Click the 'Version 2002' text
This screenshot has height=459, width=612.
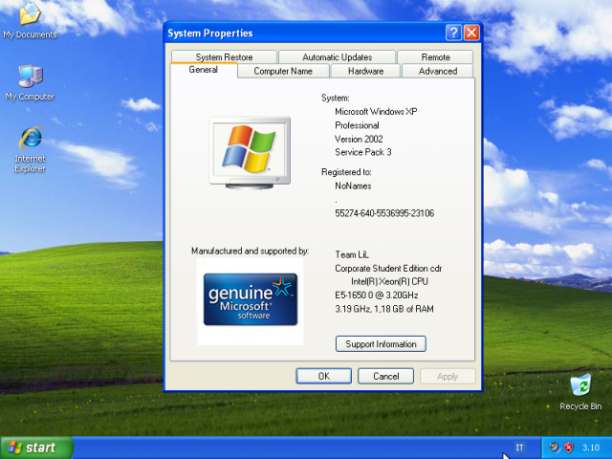click(x=359, y=139)
